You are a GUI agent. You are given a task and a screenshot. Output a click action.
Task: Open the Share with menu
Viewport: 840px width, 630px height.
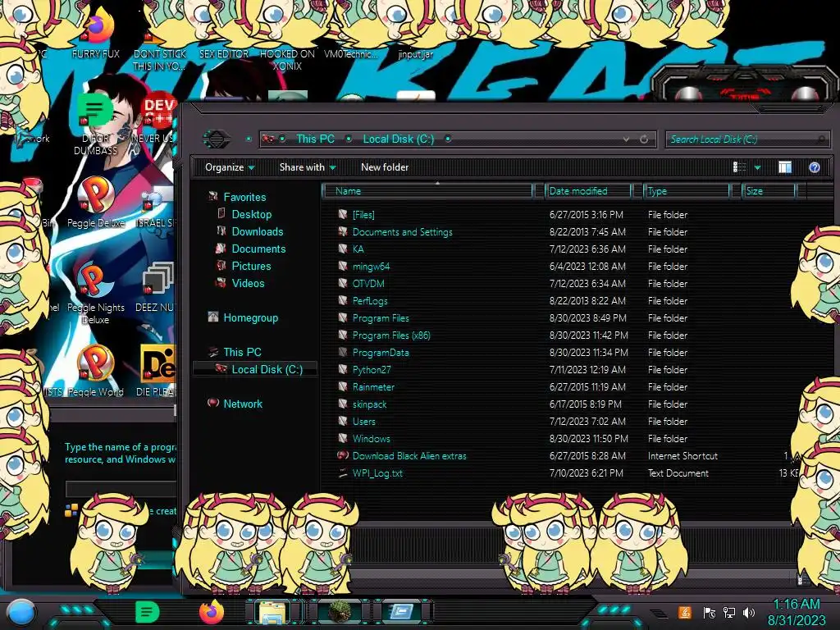[308, 167]
